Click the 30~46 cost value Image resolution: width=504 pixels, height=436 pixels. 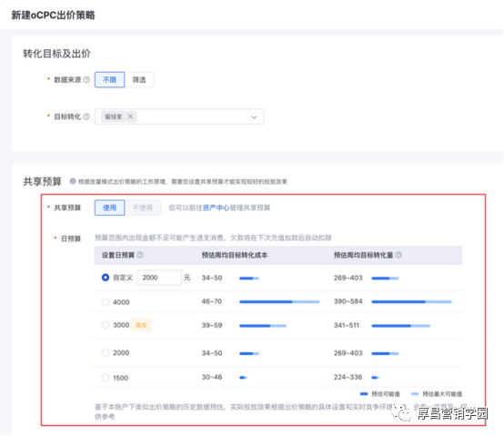coord(212,377)
